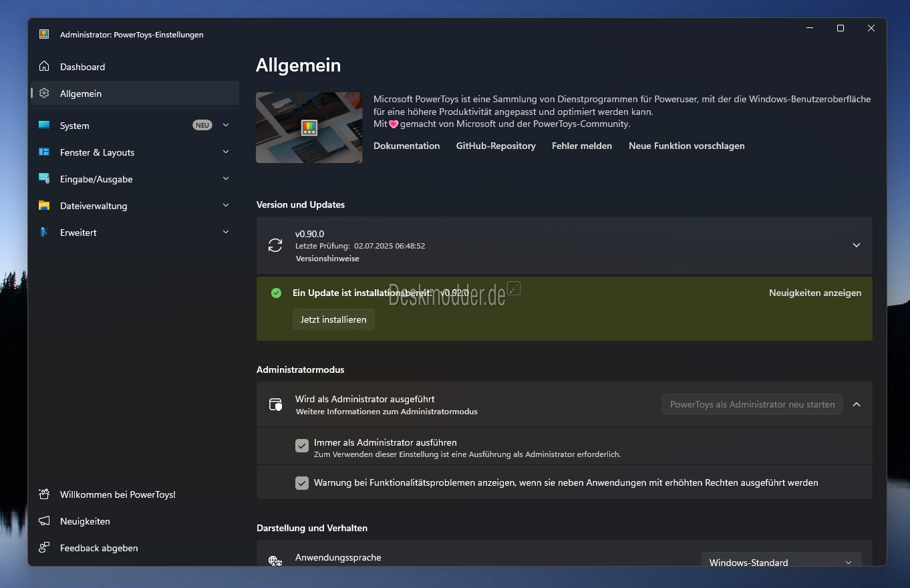Click the green update-ready checkmark icon
This screenshot has width=910, height=588.
276,293
